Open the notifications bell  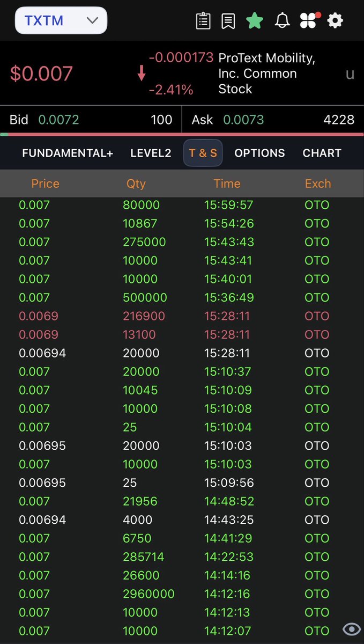[282, 21]
